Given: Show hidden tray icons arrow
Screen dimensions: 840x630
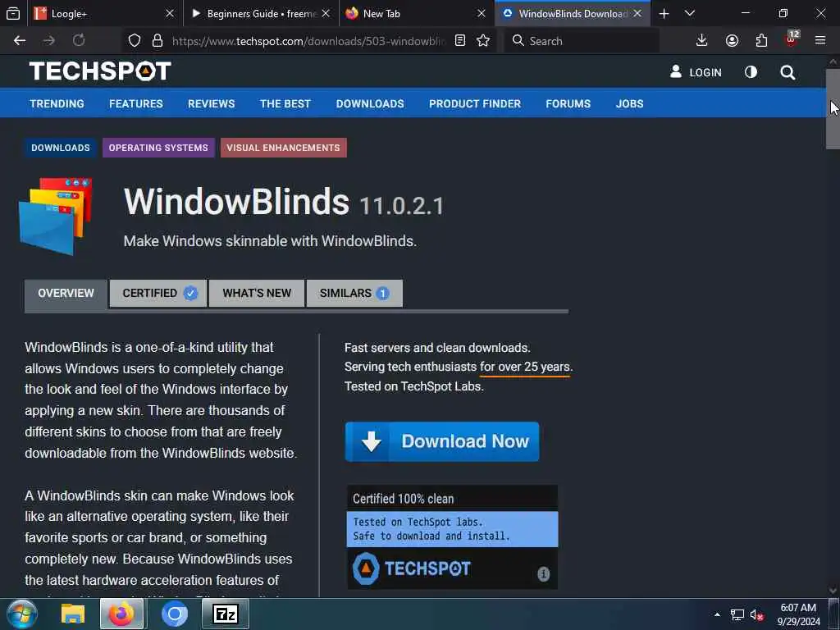Looking at the screenshot, I should click(717, 614).
